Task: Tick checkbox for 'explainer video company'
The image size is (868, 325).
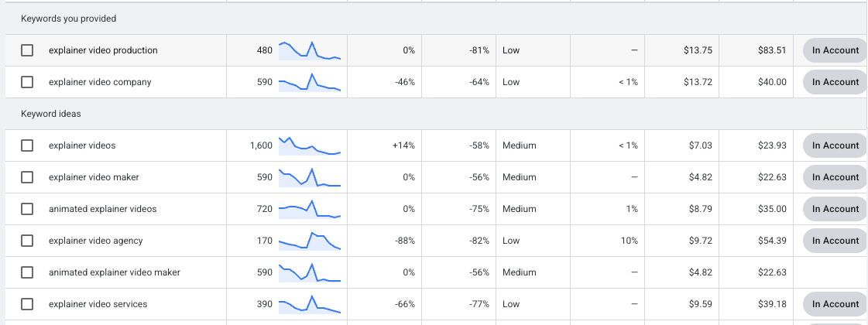Action: click(x=27, y=82)
